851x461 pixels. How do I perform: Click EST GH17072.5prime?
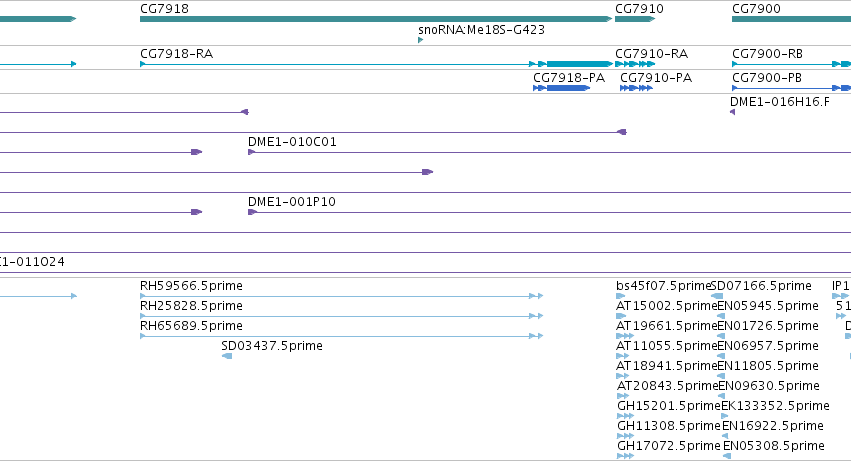(669, 446)
